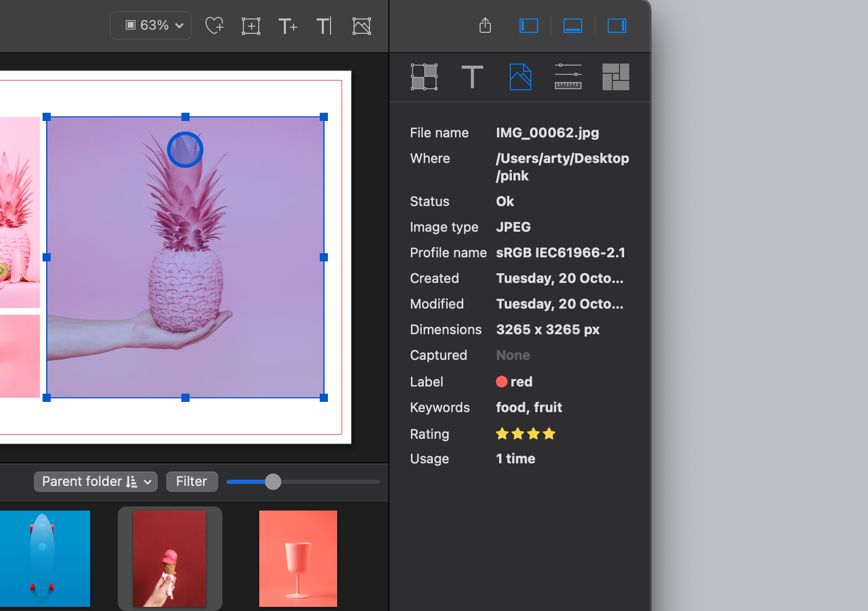Image resolution: width=868 pixels, height=611 pixels.
Task: Click the Profile name sRGB IEC61966-2.1
Action: [x=561, y=253]
